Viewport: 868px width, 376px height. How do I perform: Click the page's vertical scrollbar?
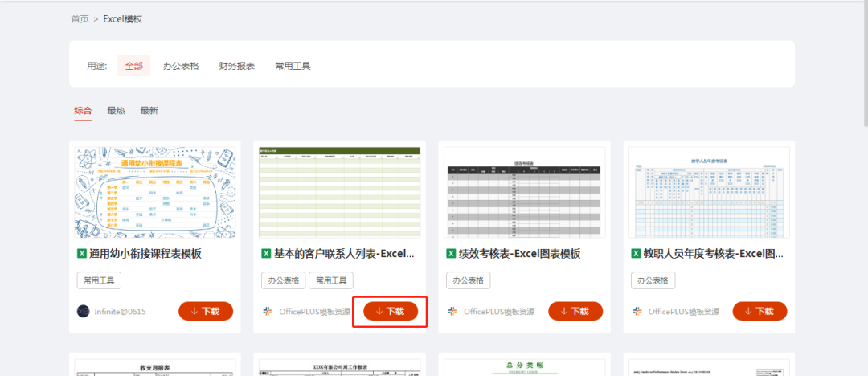pyautogui.click(x=864, y=64)
